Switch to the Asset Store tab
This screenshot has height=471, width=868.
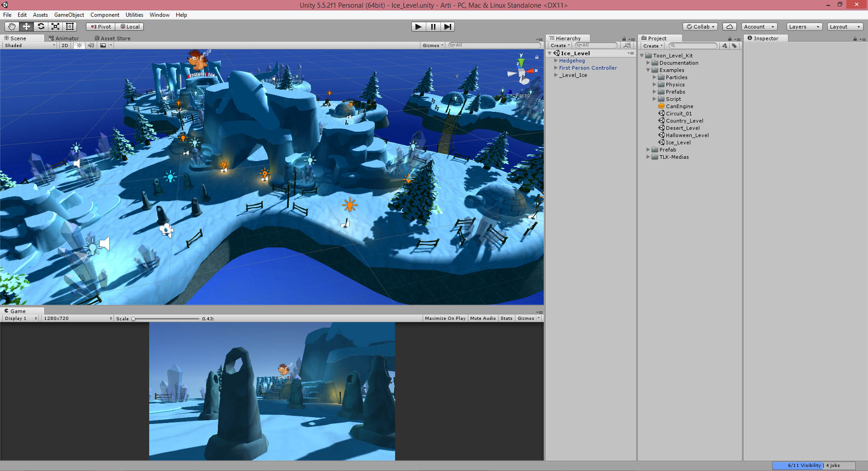[x=113, y=38]
